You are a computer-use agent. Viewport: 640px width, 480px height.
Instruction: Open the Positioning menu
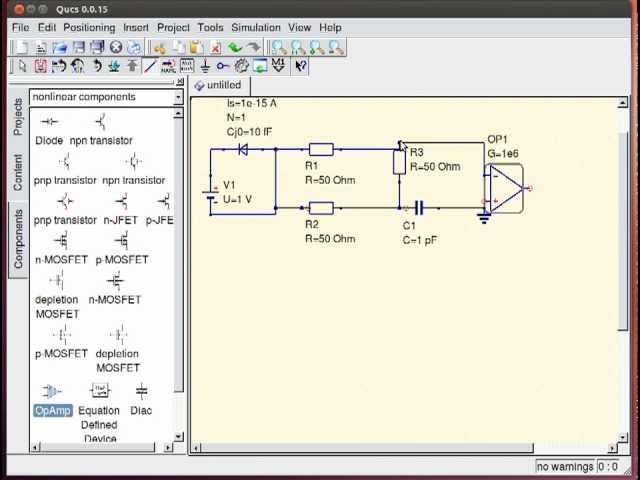[x=89, y=28]
